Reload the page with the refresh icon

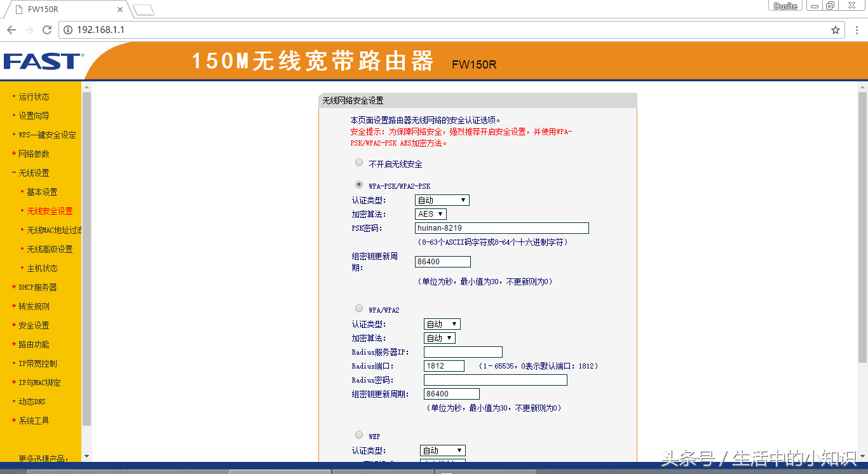pyautogui.click(x=47, y=30)
